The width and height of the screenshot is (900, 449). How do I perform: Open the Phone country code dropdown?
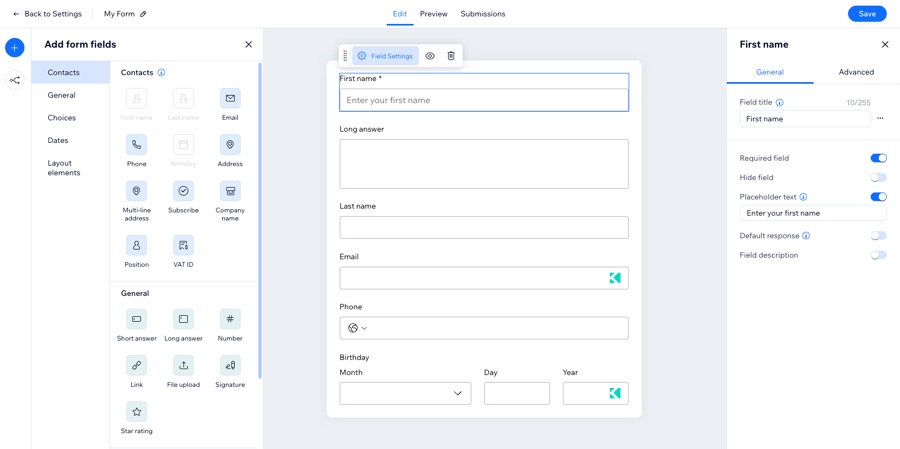[x=357, y=328]
